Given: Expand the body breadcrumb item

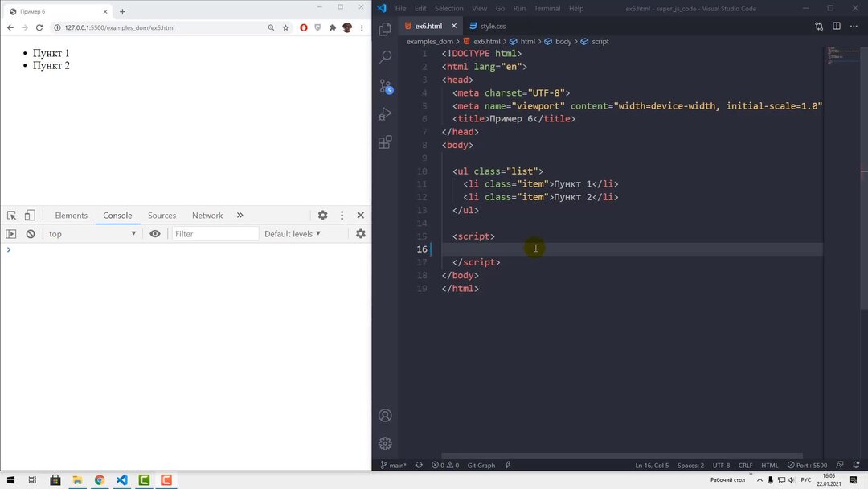Looking at the screenshot, I should 563,42.
